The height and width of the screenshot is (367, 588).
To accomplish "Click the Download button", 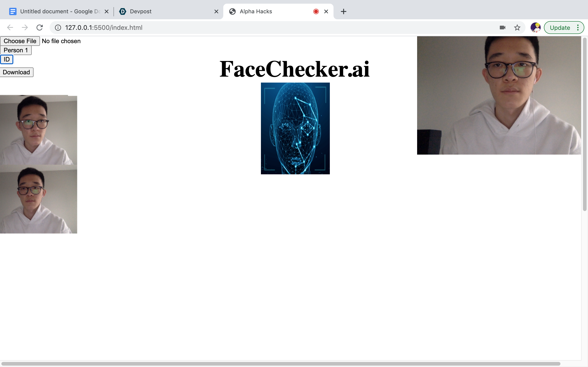I will point(16,72).
